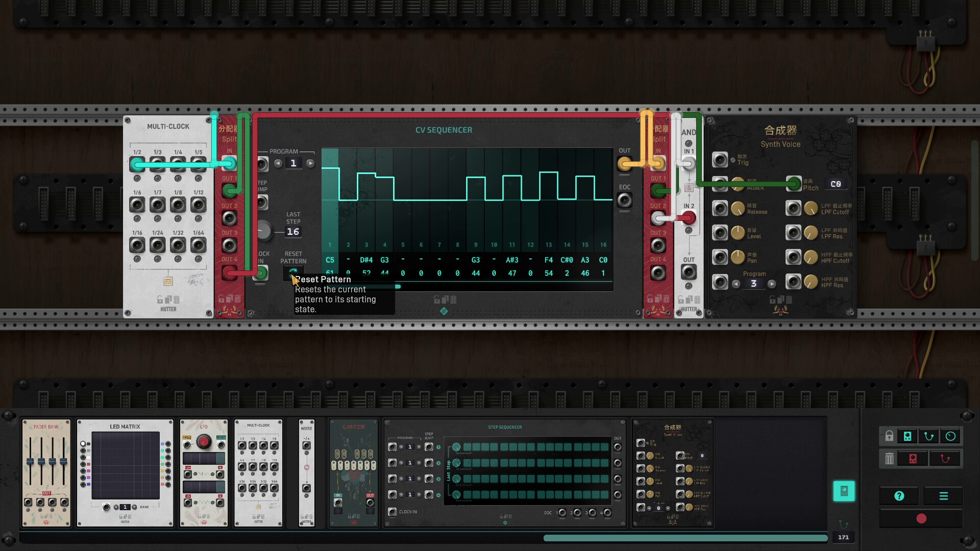Select the teal add cable tool
Screen dimensions: 980x551
[x=928, y=436]
